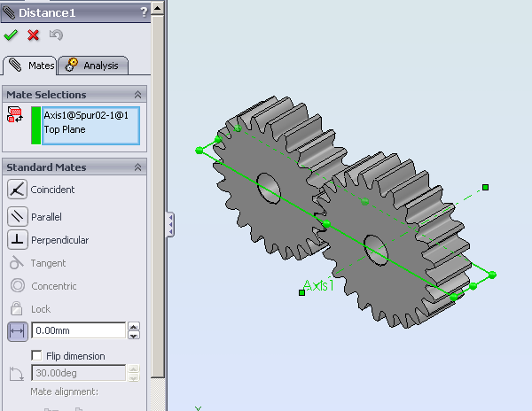The height and width of the screenshot is (411, 532).
Task: Confirm the mate with the green checkmark
Action: pos(11,35)
